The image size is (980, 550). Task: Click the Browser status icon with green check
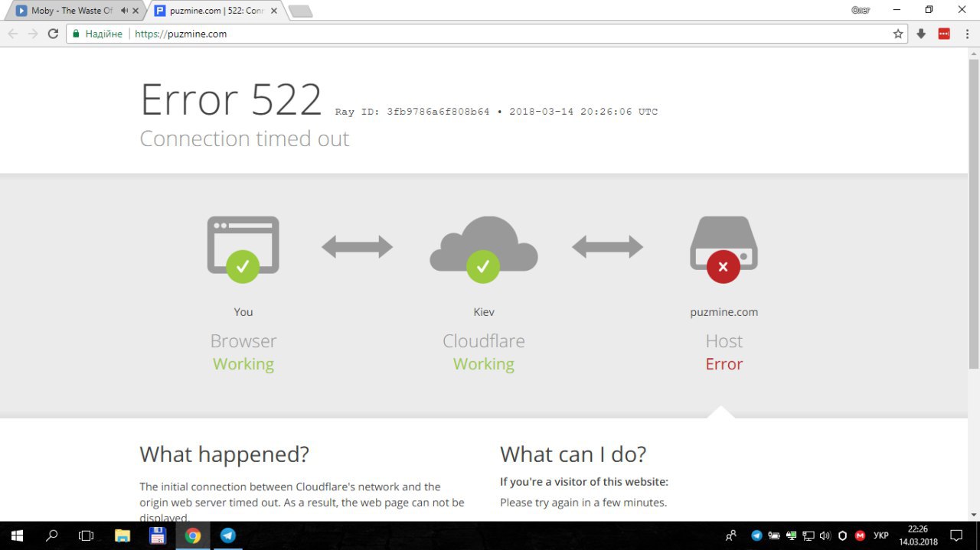(x=243, y=249)
